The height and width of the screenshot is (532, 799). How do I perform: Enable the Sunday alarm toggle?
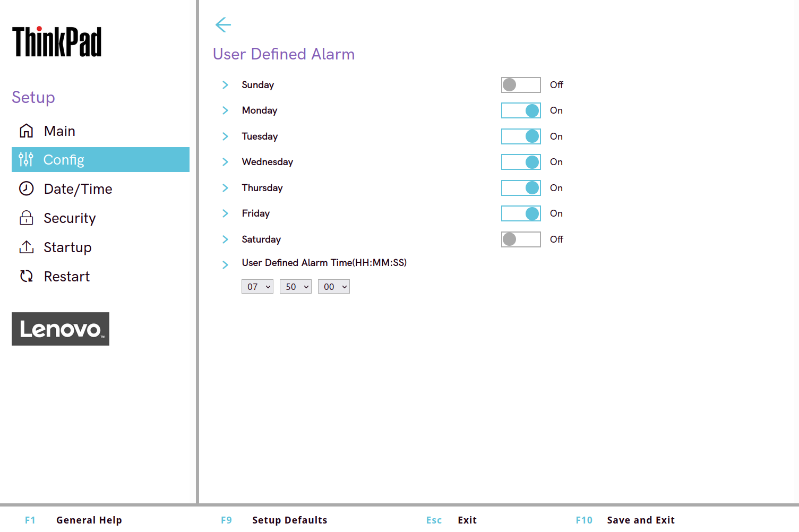click(x=521, y=85)
